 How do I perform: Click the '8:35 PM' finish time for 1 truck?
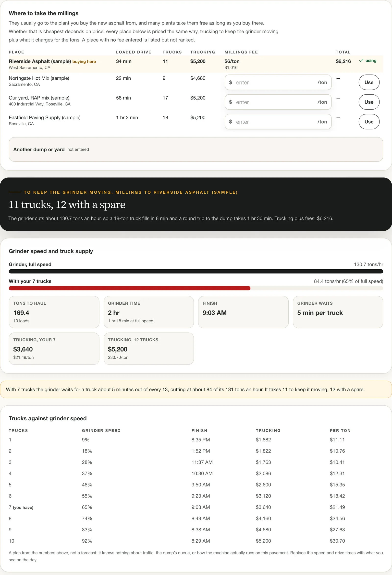pyautogui.click(x=201, y=440)
